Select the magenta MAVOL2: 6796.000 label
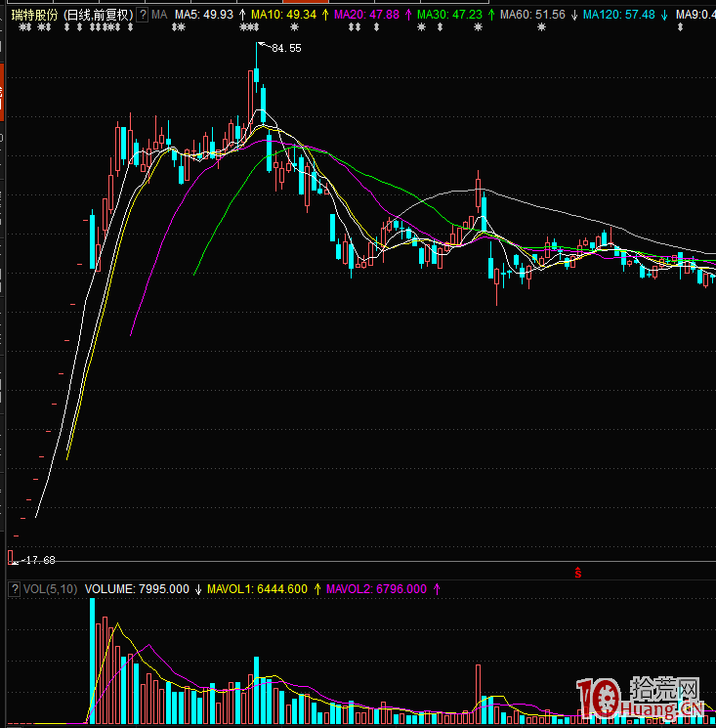716x728 pixels. [376, 589]
